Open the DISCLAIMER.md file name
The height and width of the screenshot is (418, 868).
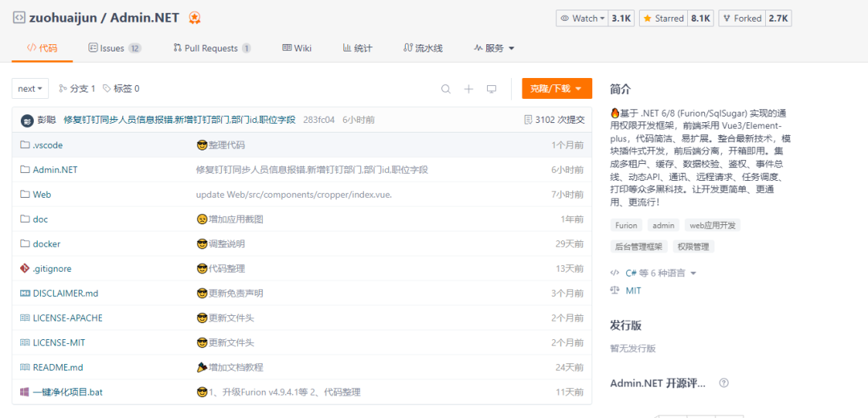[65, 293]
